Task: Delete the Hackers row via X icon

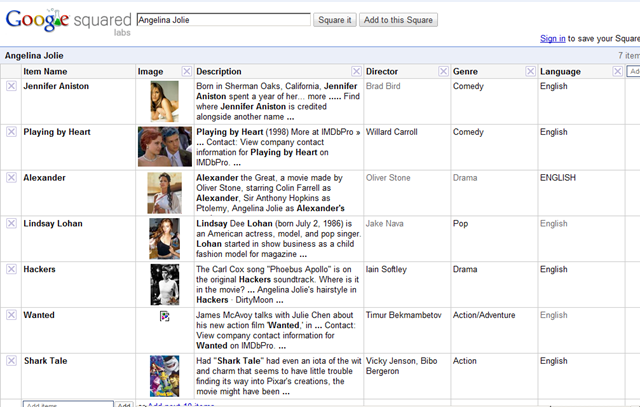Action: (x=11, y=269)
